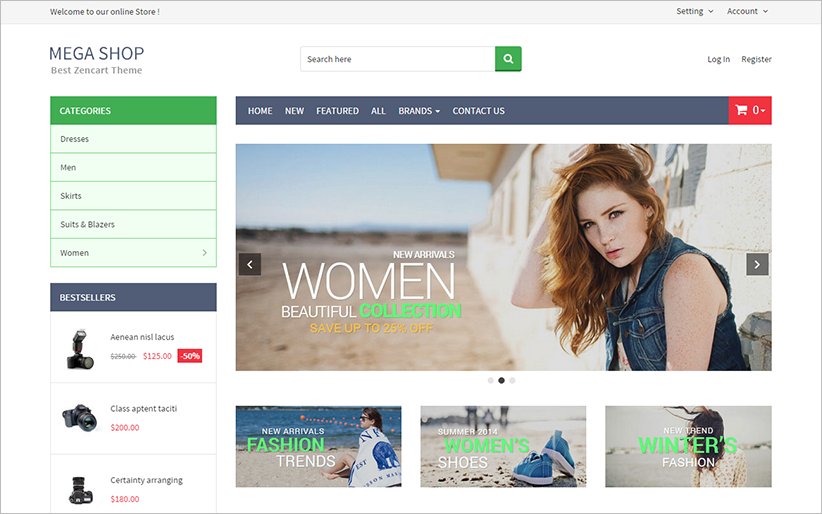The width and height of the screenshot is (822, 514).
Task: Select the Suits & Blazers category
Action: point(133,224)
